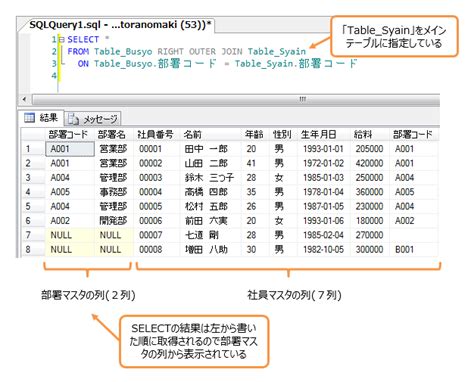Click the name cell 松村 五郎

tap(211, 206)
